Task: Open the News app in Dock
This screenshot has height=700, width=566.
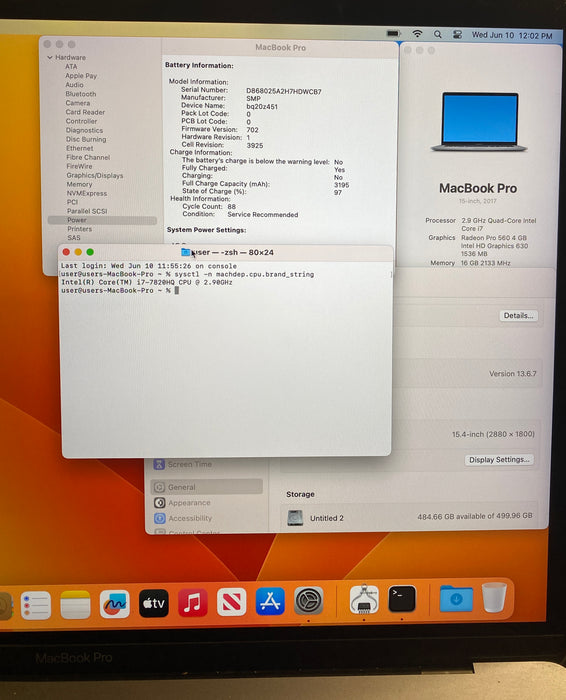Action: tap(231, 601)
